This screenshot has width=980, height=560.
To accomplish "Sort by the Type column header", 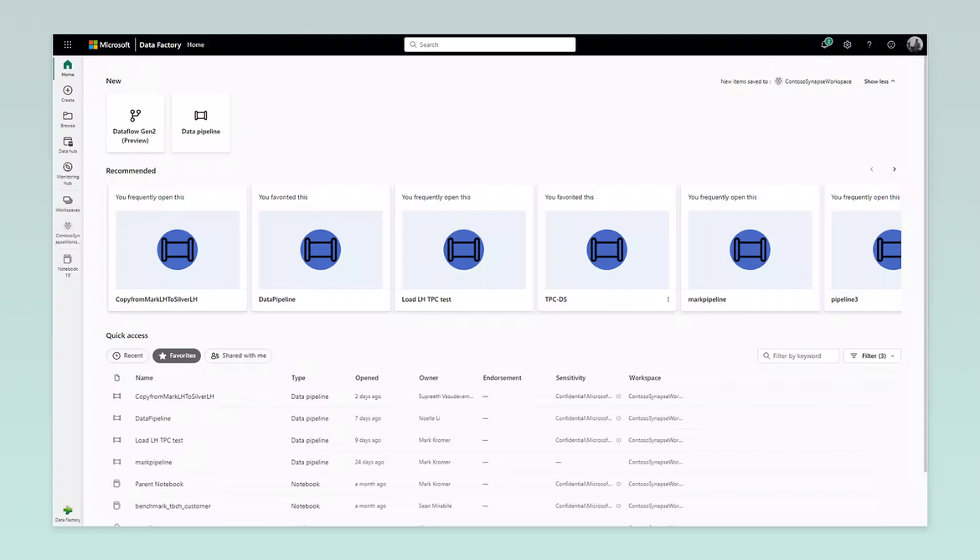I will tap(298, 378).
